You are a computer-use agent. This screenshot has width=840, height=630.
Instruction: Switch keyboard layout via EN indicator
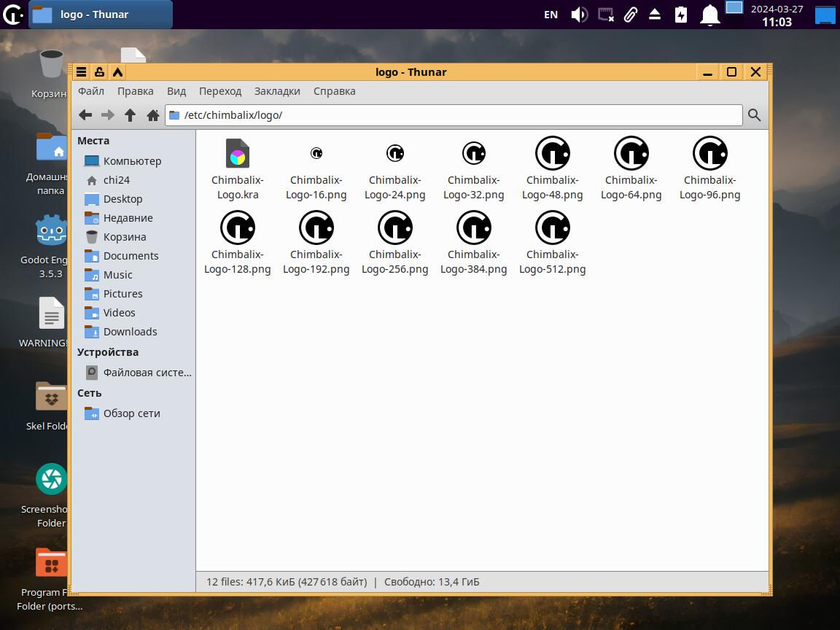pos(551,15)
